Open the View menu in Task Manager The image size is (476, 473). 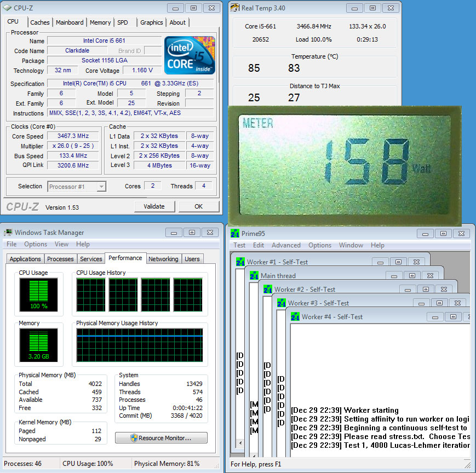click(61, 244)
